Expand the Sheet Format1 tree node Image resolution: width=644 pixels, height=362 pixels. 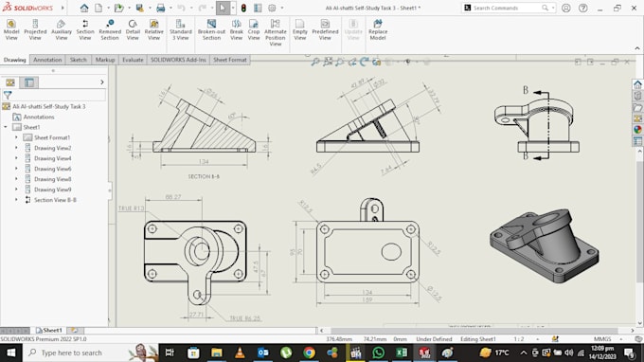[x=16, y=137]
